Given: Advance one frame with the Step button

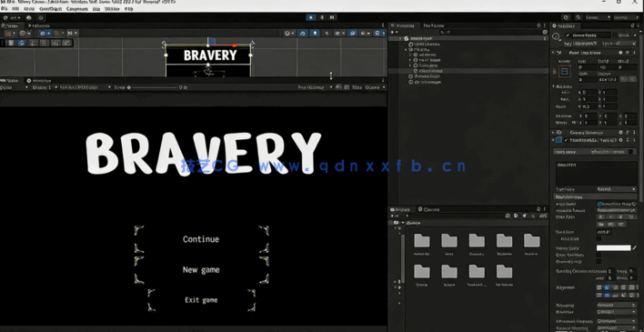Looking at the screenshot, I should (332, 17).
